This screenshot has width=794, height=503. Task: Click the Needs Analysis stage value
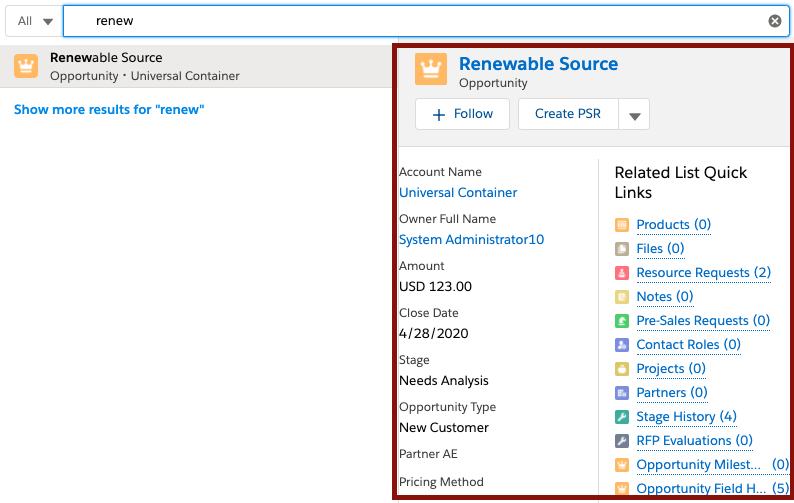[444, 381]
